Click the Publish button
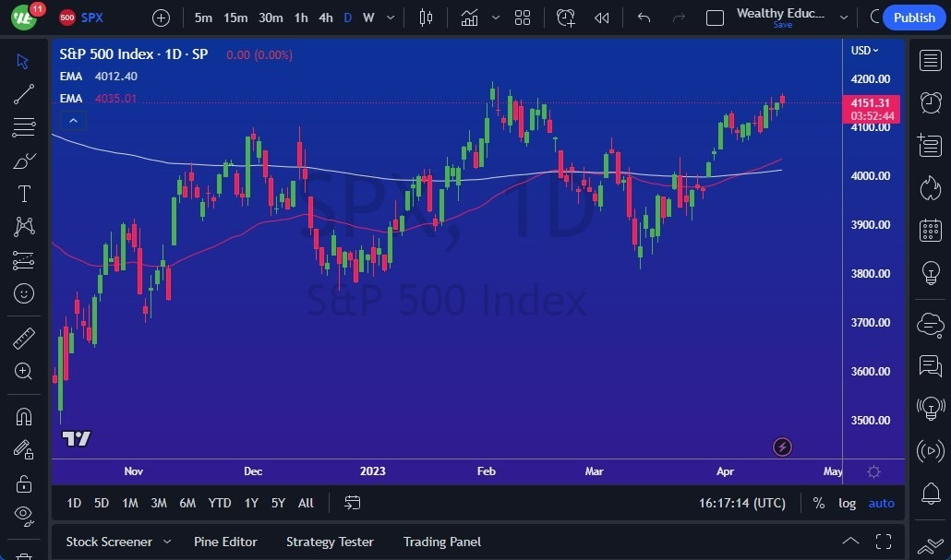Image resolution: width=951 pixels, height=560 pixels. (x=913, y=17)
